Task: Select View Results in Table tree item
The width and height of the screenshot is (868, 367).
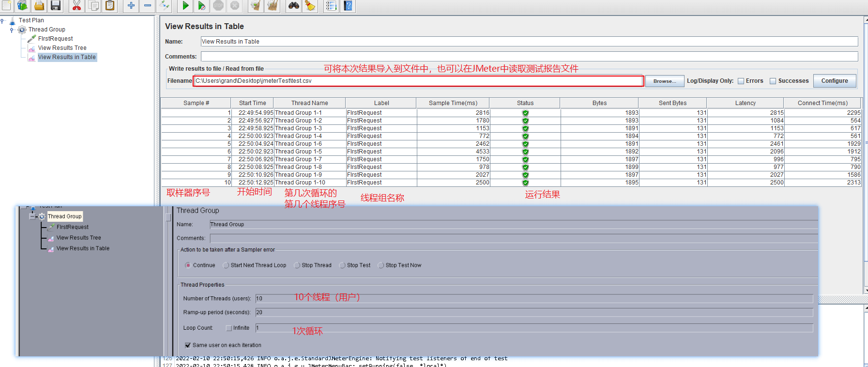Action: (67, 57)
